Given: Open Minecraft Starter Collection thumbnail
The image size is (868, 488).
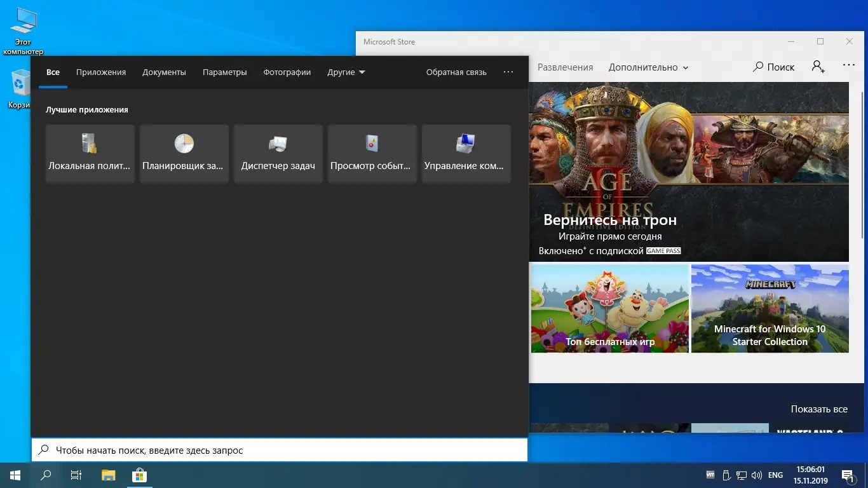Looking at the screenshot, I should point(770,308).
